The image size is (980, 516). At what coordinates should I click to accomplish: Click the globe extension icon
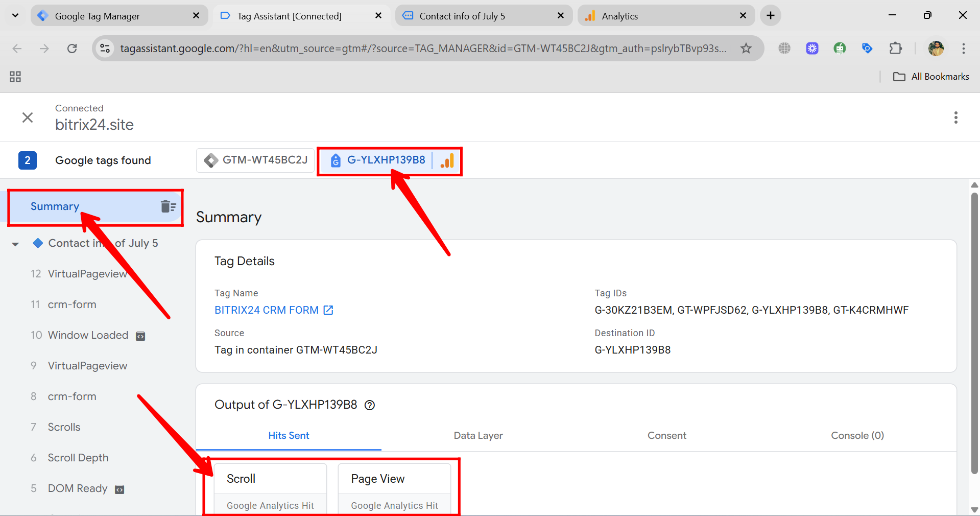tap(784, 49)
